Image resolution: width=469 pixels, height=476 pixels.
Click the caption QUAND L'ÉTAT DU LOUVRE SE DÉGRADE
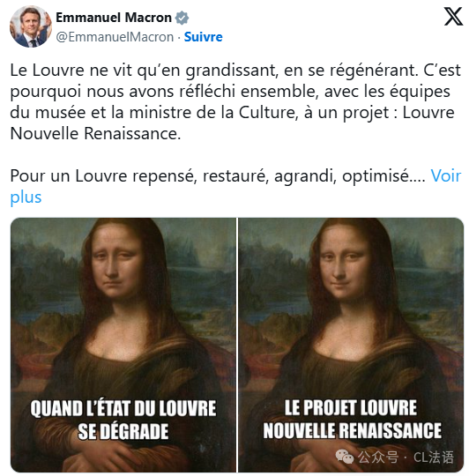tap(123, 420)
